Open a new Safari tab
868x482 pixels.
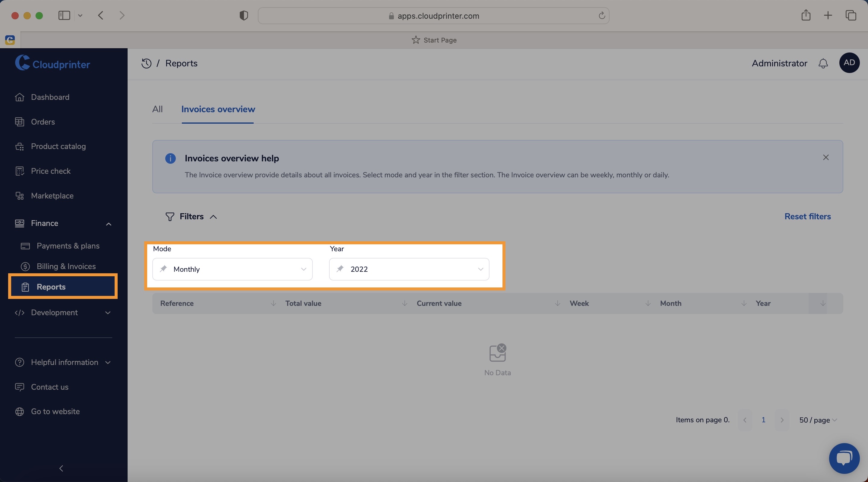point(828,15)
